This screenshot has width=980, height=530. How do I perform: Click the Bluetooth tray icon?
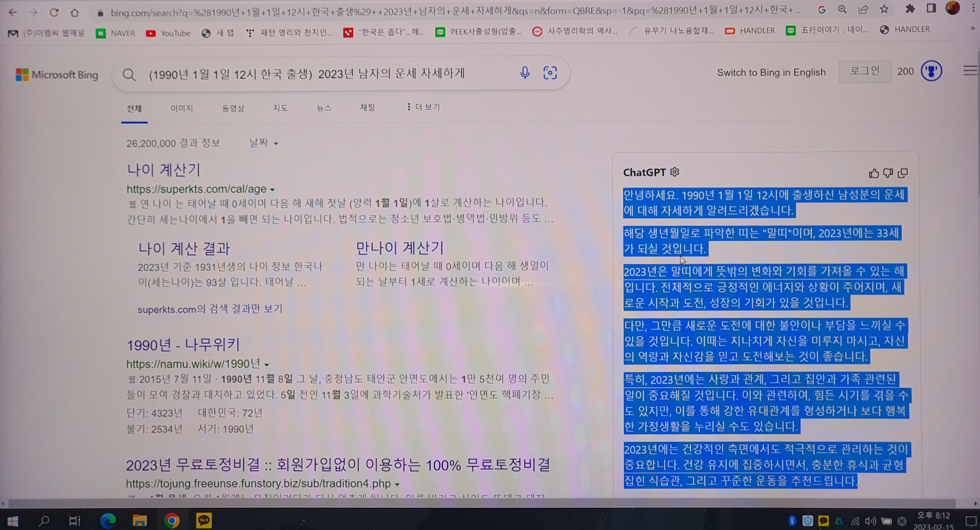(792, 521)
